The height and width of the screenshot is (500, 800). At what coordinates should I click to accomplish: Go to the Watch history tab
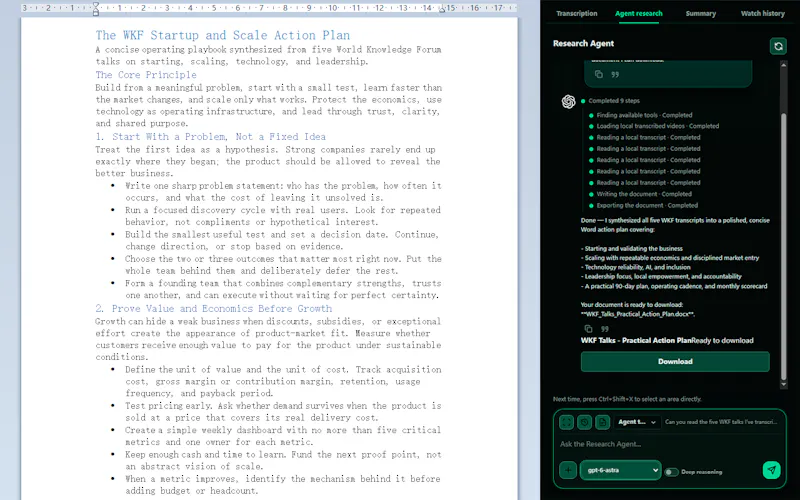[x=763, y=14]
